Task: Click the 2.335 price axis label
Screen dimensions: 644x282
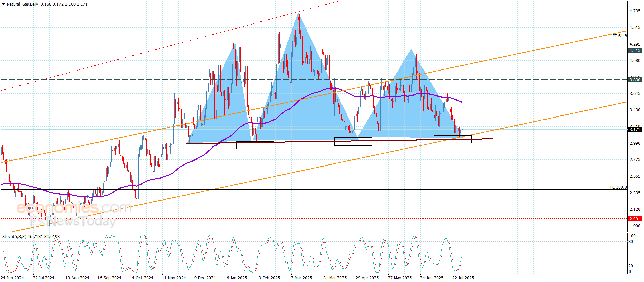Action: (x=635, y=193)
